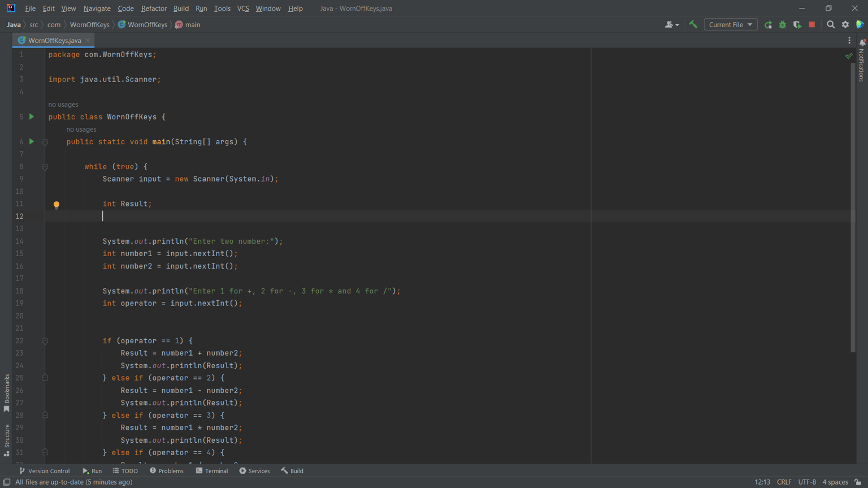The height and width of the screenshot is (488, 868).
Task: Click the read-only lock icon in status bar
Action: (858, 482)
